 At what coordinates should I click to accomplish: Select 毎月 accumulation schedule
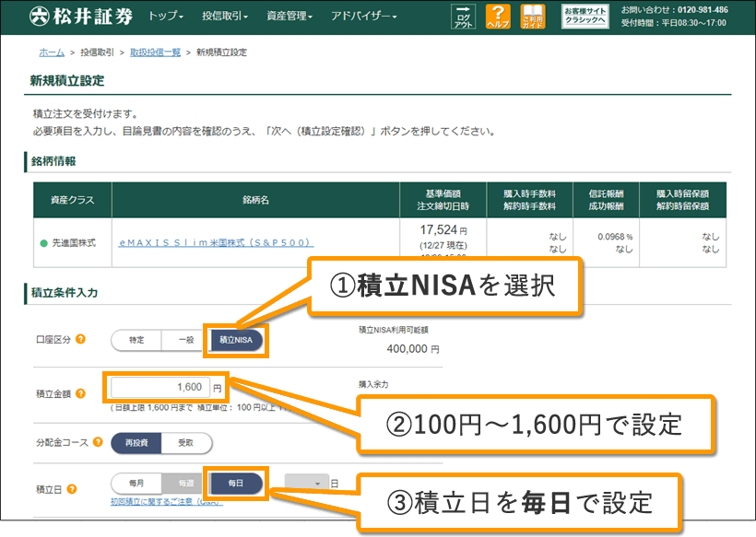pyautogui.click(x=136, y=483)
